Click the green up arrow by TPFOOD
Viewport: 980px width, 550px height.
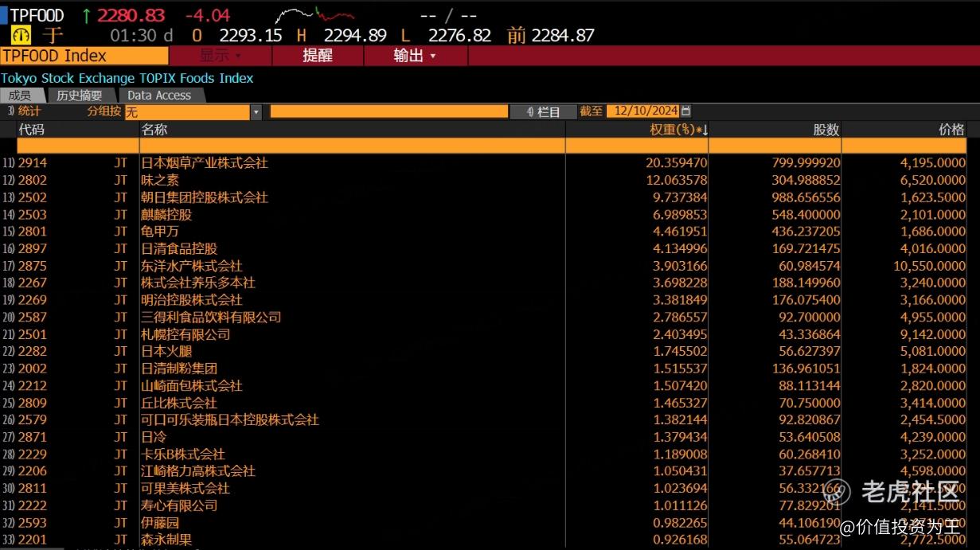86,15
